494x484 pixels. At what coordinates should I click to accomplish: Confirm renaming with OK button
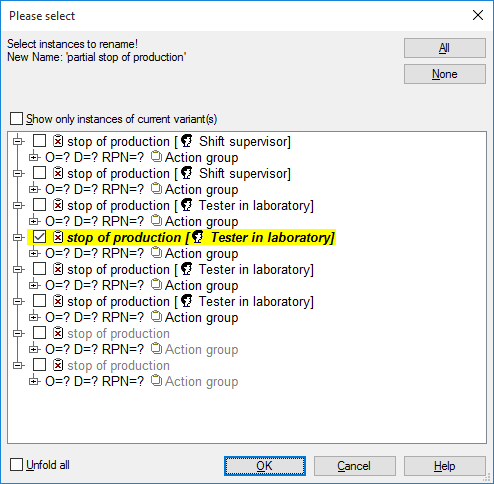[x=265, y=466]
